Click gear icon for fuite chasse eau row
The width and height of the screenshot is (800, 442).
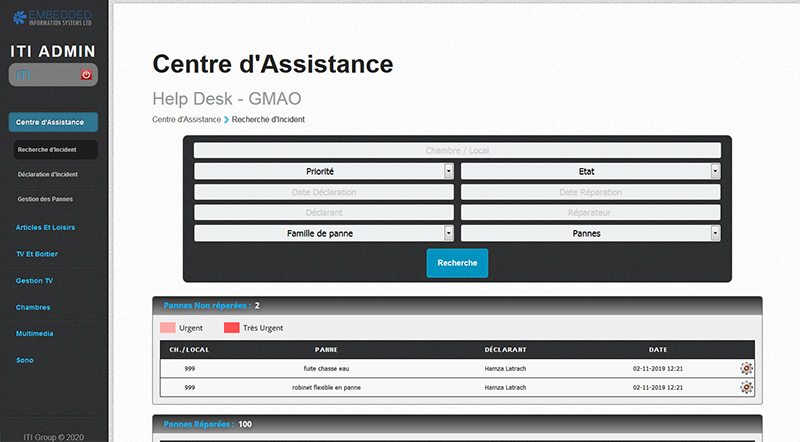pos(746,369)
